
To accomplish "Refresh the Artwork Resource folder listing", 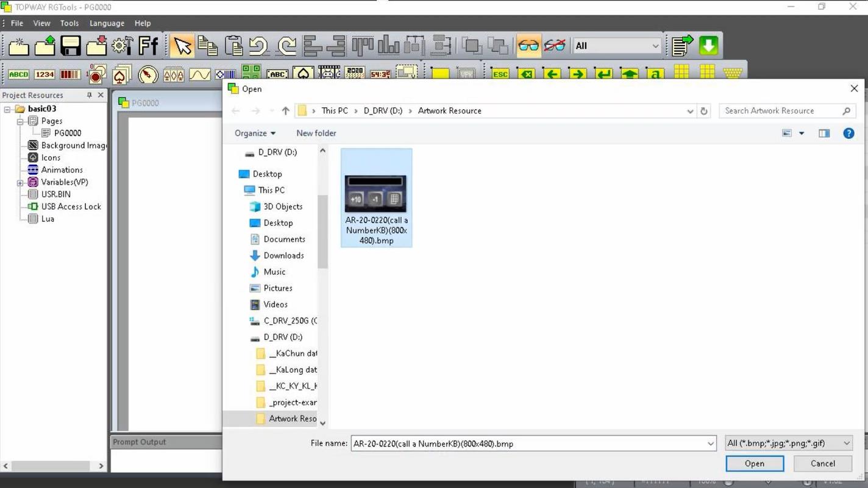I will point(704,111).
